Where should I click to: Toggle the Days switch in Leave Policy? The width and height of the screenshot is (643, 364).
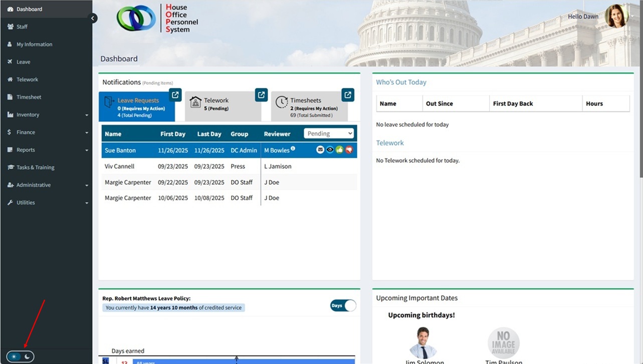click(x=343, y=305)
